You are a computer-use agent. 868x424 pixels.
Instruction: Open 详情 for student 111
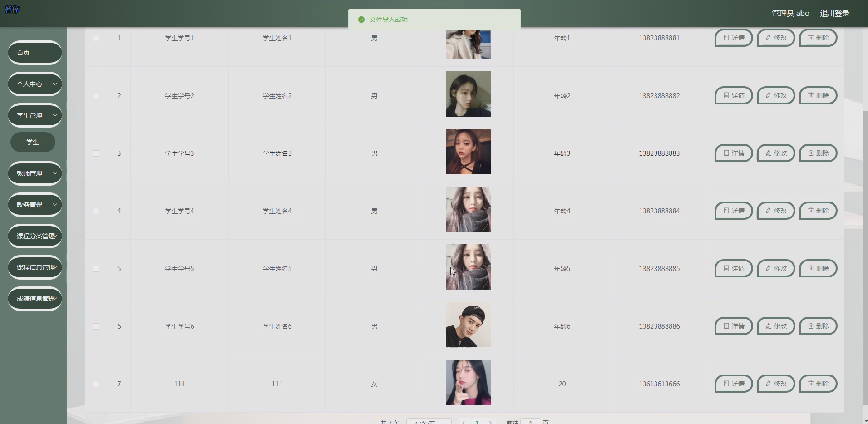point(734,384)
